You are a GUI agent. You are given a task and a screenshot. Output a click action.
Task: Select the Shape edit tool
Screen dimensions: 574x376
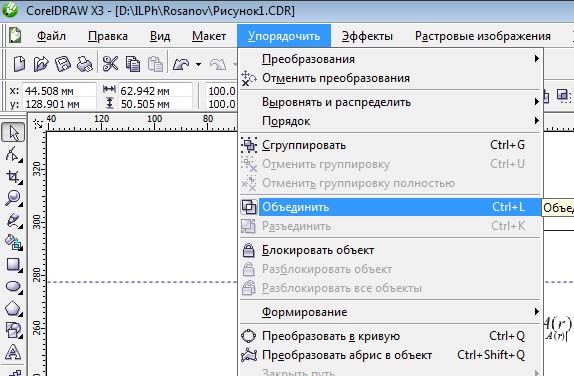coord(13,155)
